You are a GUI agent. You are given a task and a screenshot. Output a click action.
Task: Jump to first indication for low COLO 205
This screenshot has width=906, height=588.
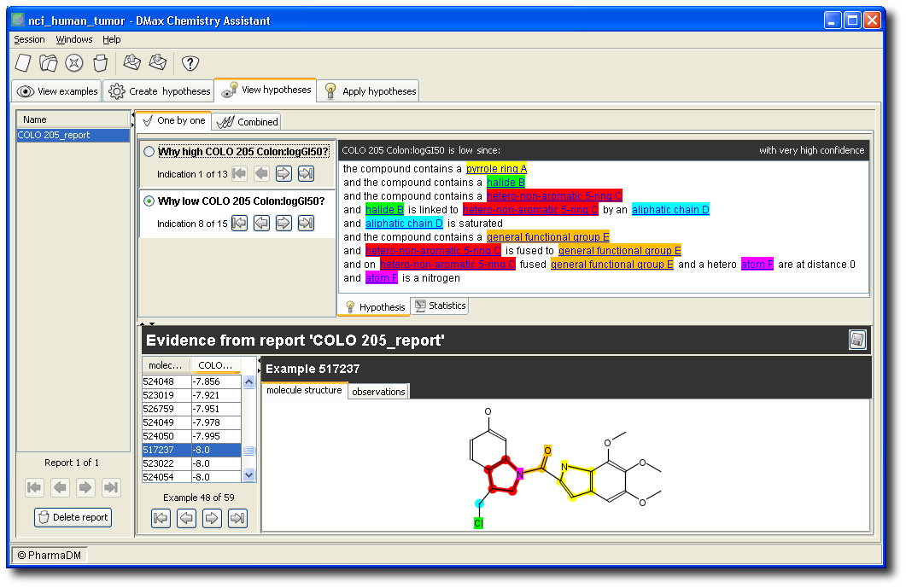[x=240, y=223]
